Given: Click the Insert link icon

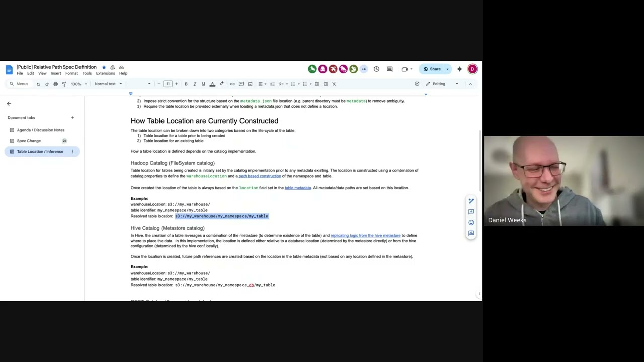Looking at the screenshot, I should [232, 84].
